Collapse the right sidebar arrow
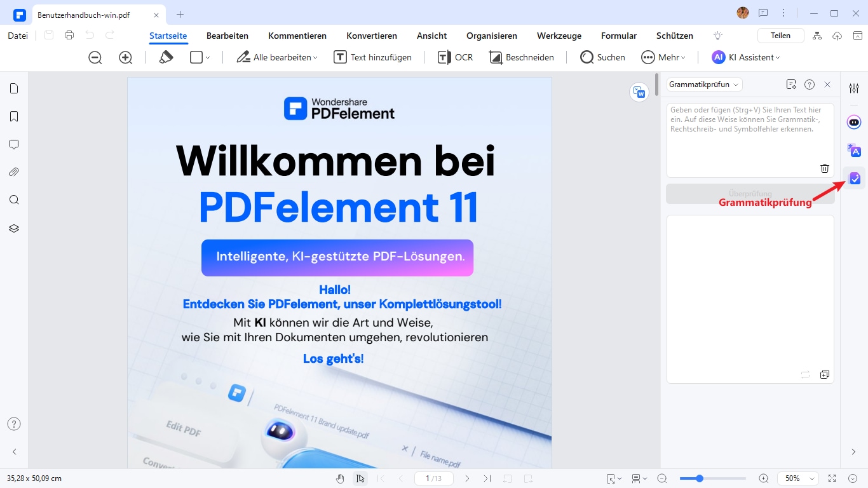Image resolution: width=868 pixels, height=488 pixels. click(853, 452)
